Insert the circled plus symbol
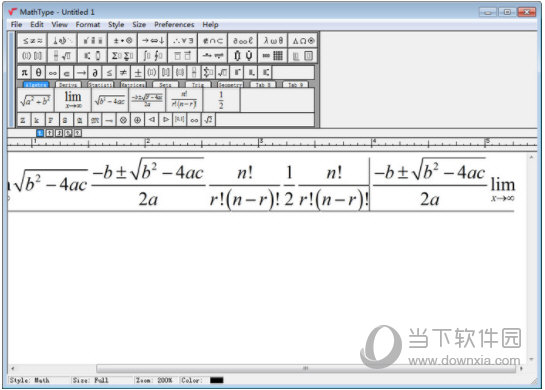 coord(138,120)
